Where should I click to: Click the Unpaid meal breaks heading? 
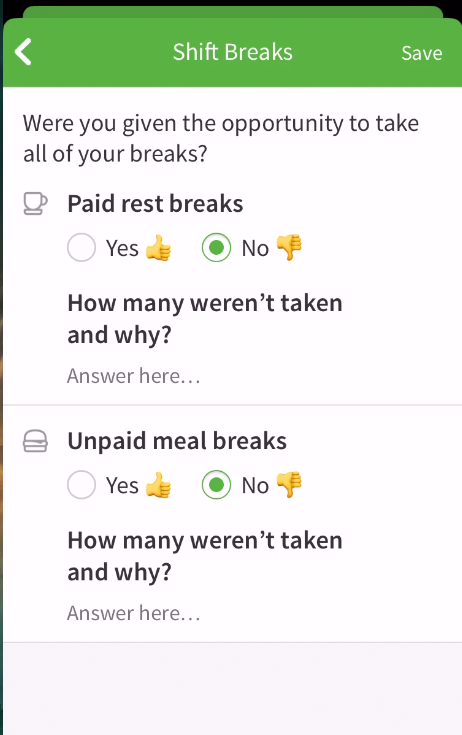[x=177, y=441]
